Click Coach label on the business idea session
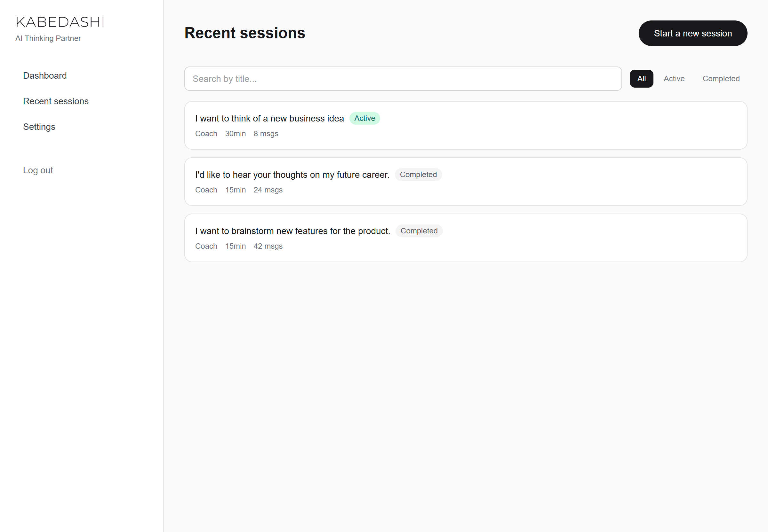The image size is (768, 532). (x=206, y=133)
